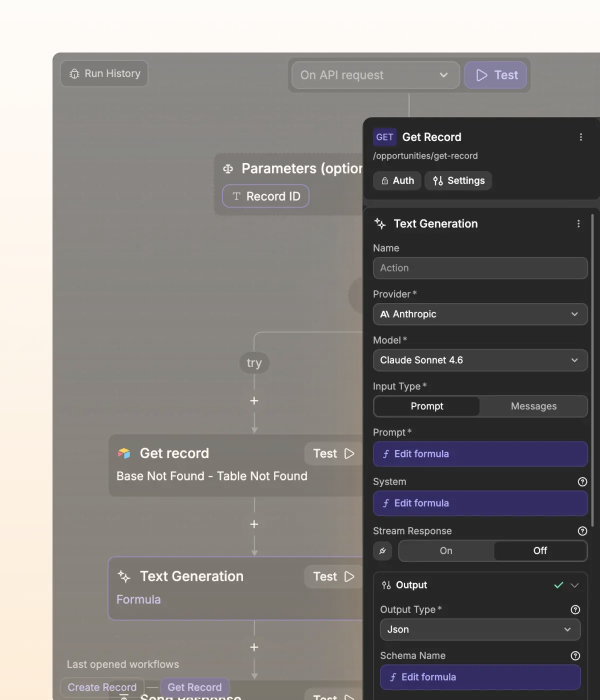The image size is (600, 700).
Task: Show help for Schema Name
Action: [575, 655]
